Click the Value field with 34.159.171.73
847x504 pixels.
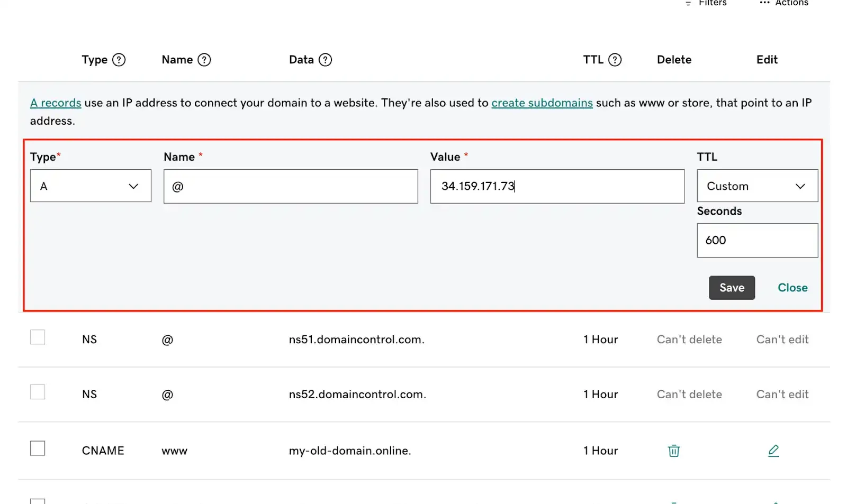[x=557, y=187]
